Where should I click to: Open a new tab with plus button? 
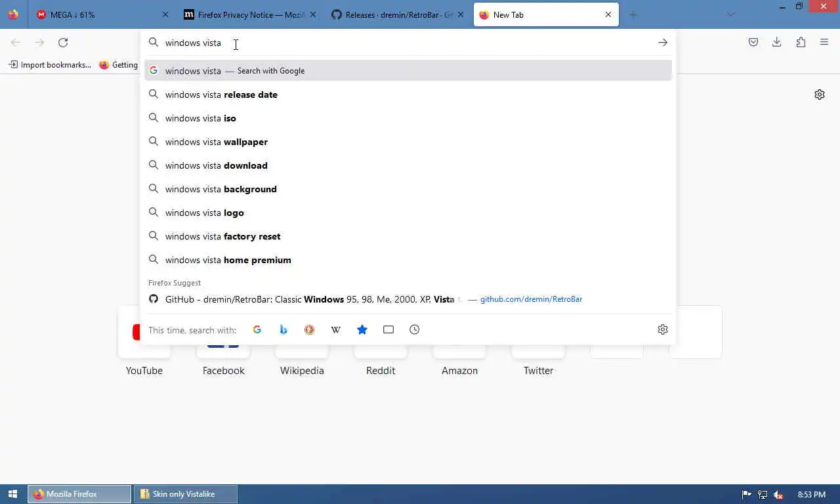point(633,14)
